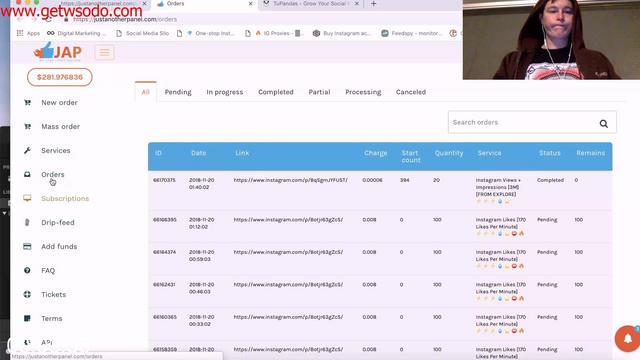Click Completed status of order 66170375
The width and height of the screenshot is (640, 360).
tap(550, 180)
